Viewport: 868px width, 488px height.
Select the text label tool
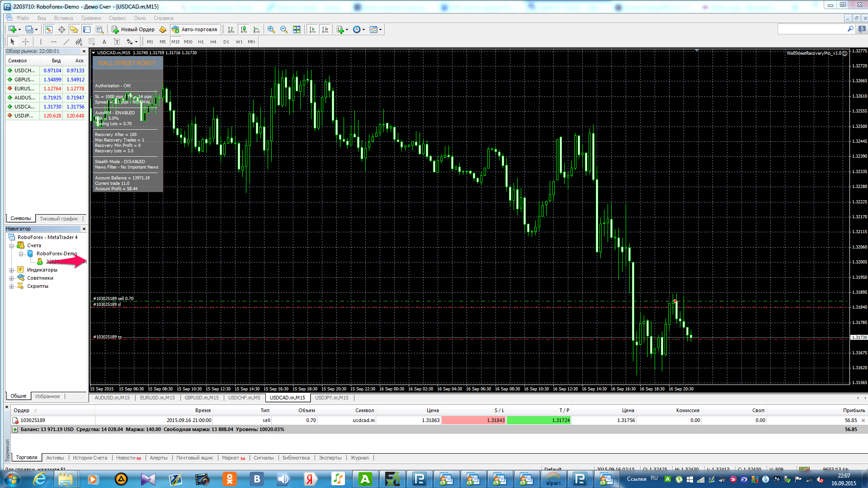(x=117, y=42)
